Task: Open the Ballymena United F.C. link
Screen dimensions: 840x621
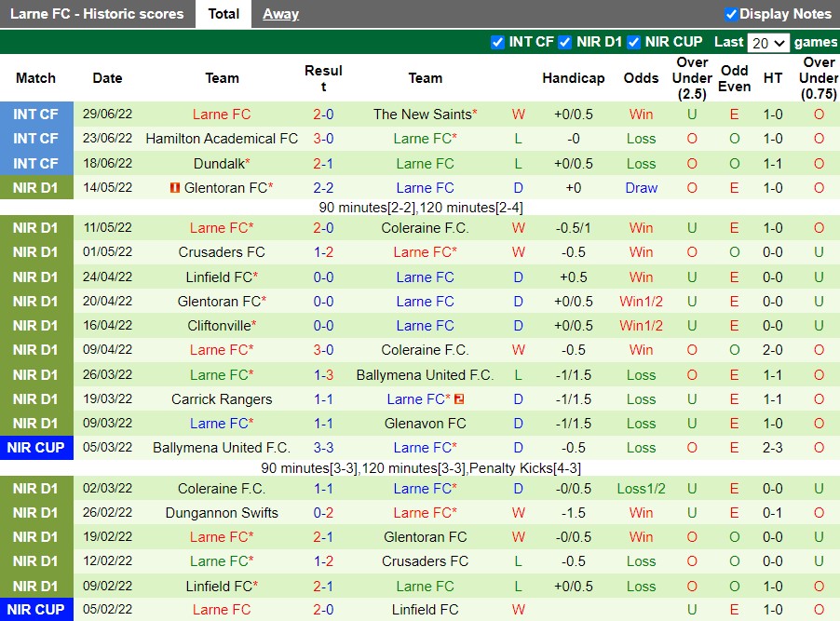Action: pyautogui.click(x=425, y=374)
